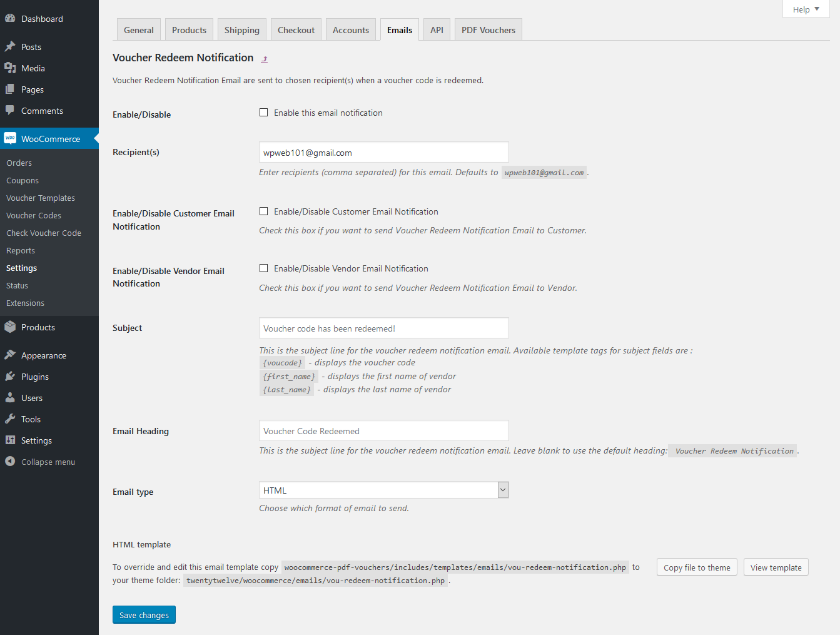Switch to the PDF Vouchers tab

(x=488, y=30)
